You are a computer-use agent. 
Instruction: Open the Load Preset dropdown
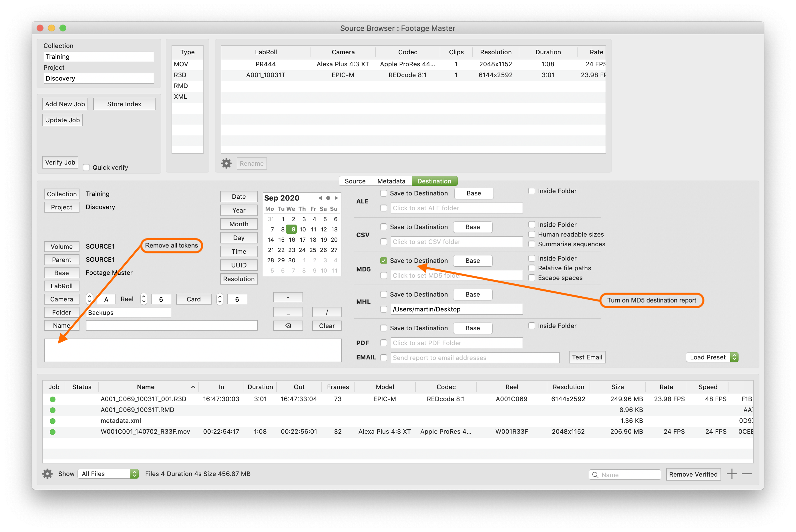click(712, 357)
